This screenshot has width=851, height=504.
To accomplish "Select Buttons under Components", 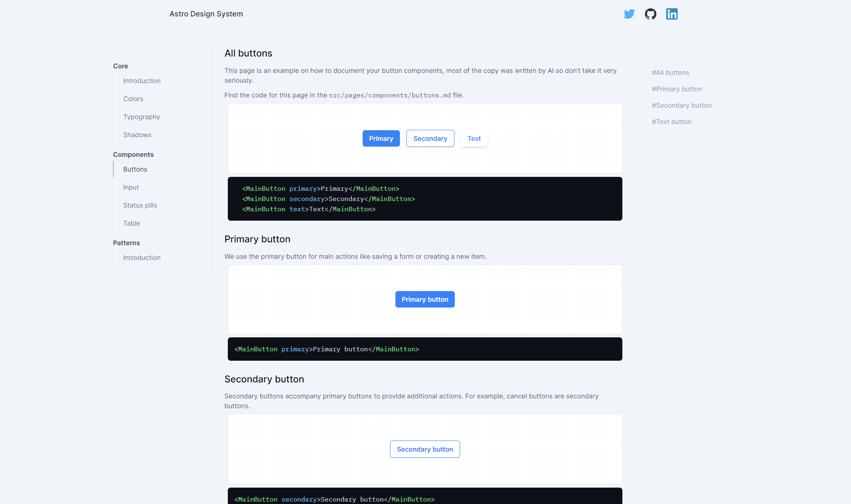I will (135, 169).
